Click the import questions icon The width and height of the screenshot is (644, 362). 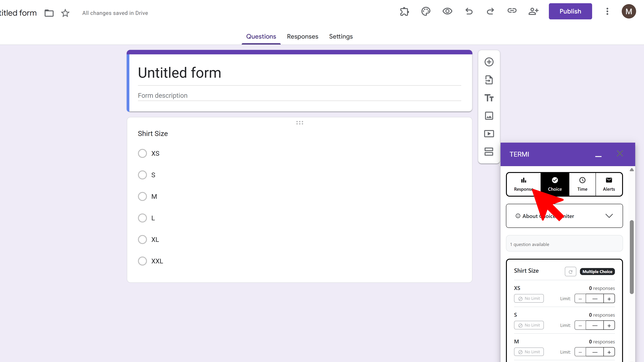tap(489, 80)
